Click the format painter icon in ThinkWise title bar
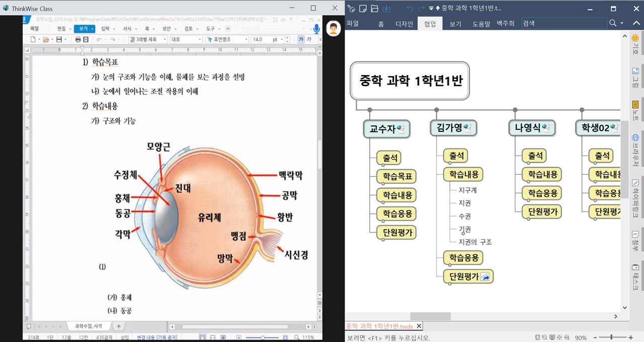Viewport: 644px width, 342px height. [x=351, y=9]
